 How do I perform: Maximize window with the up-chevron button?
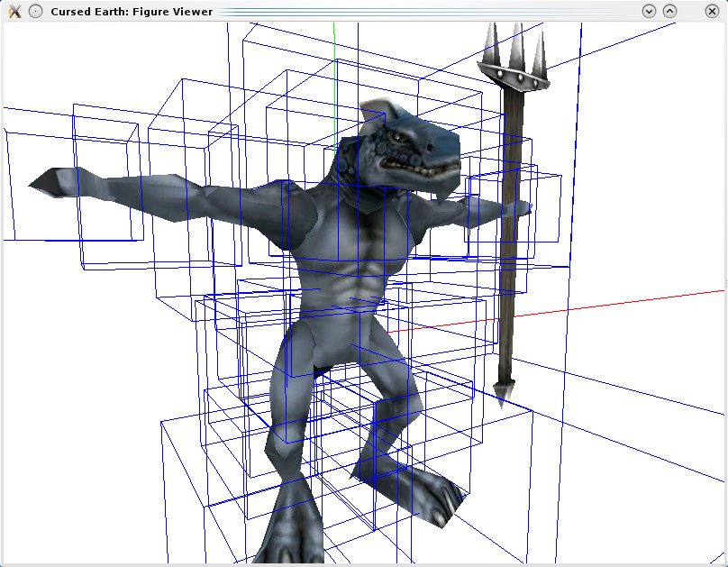(x=669, y=11)
